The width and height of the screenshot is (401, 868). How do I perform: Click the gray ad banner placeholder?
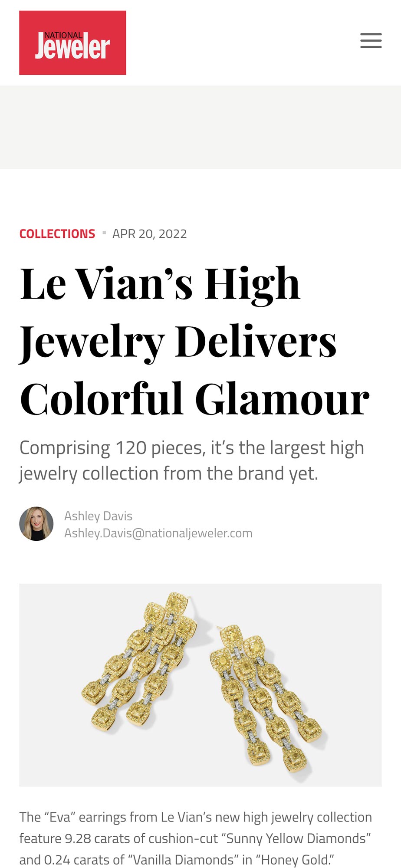200,127
